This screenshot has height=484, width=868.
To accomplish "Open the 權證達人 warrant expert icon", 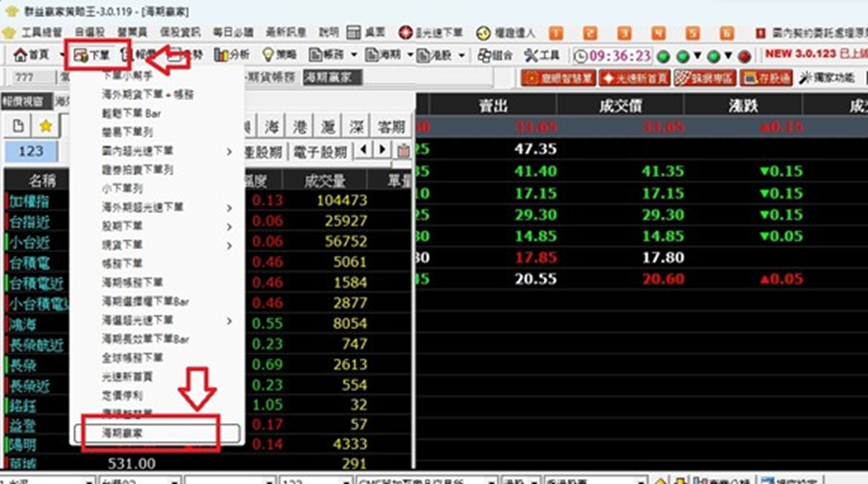I will coord(483,33).
